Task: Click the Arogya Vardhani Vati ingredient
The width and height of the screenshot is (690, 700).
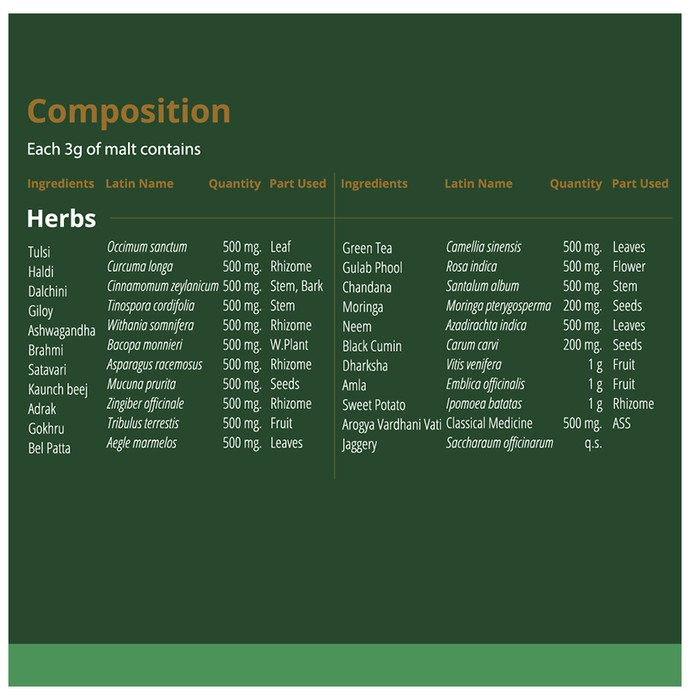Action: pyautogui.click(x=391, y=425)
